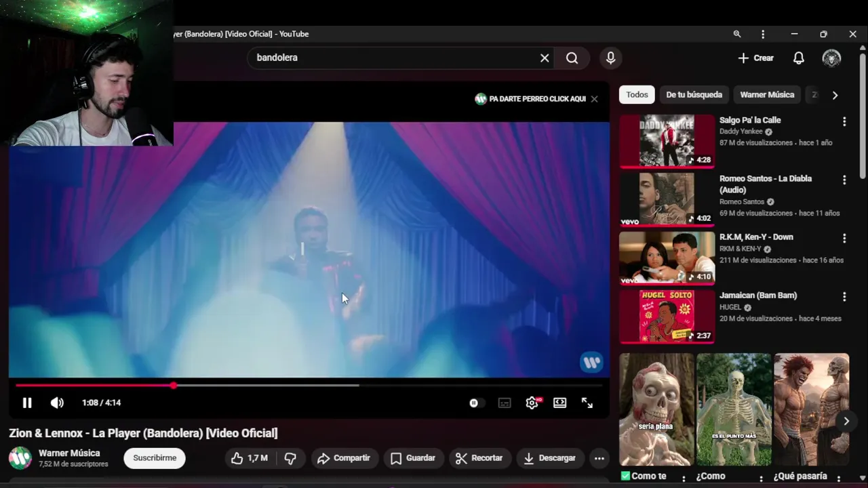
Task: Open options for Jamaican (Bam Bam)
Action: (844, 296)
